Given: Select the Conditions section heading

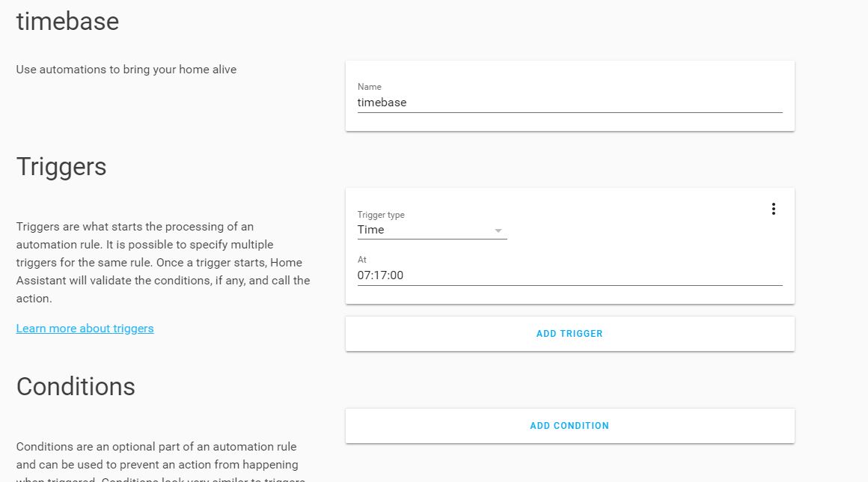Looking at the screenshot, I should 76,386.
